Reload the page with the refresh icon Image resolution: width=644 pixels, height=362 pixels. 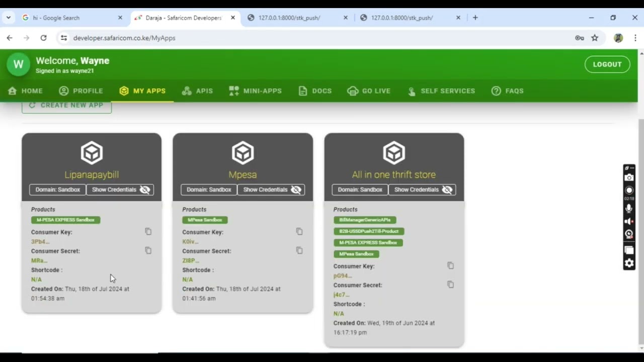point(43,38)
